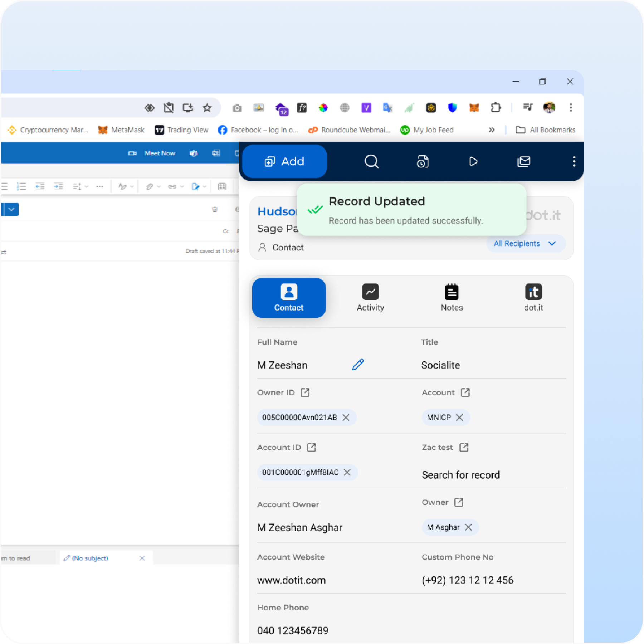Remove the M Asghar owner chip
This screenshot has height=644, width=644.
point(468,527)
